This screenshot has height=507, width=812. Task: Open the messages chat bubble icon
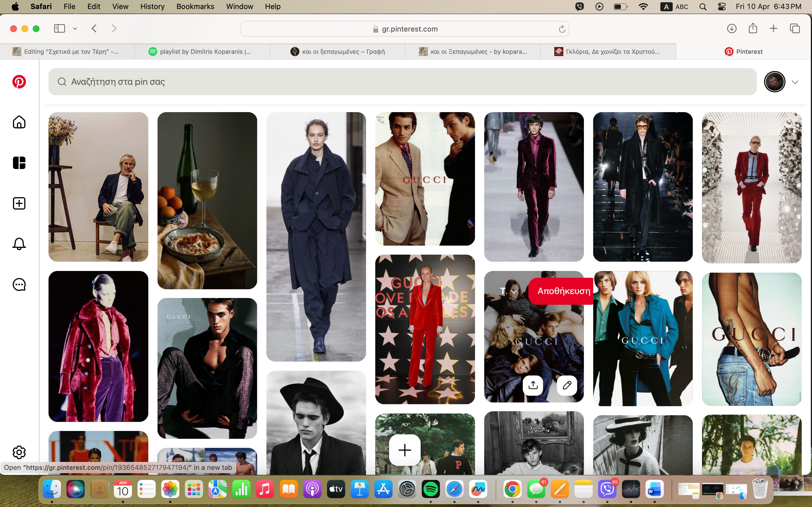(19, 285)
